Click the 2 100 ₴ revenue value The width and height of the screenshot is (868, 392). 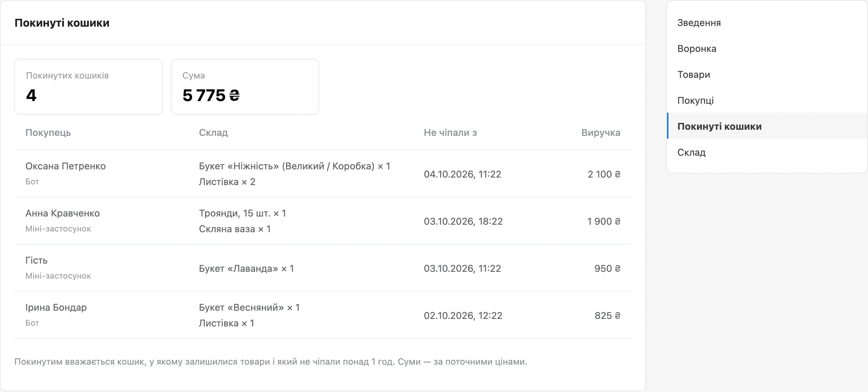[604, 174]
